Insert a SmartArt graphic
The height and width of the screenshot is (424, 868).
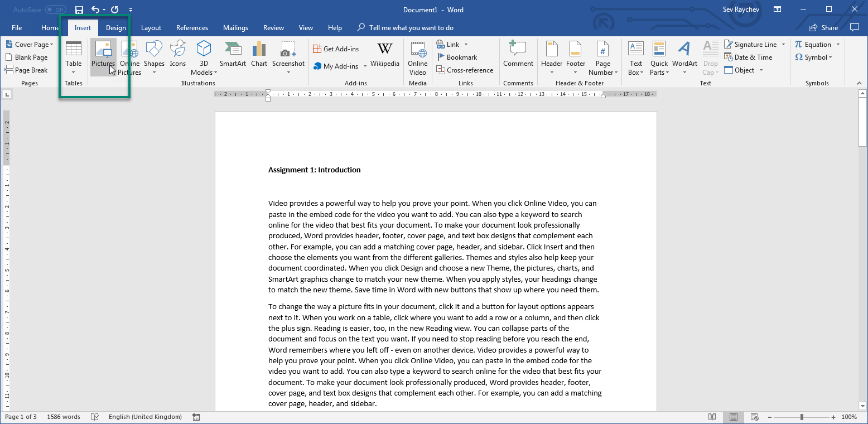click(x=233, y=54)
